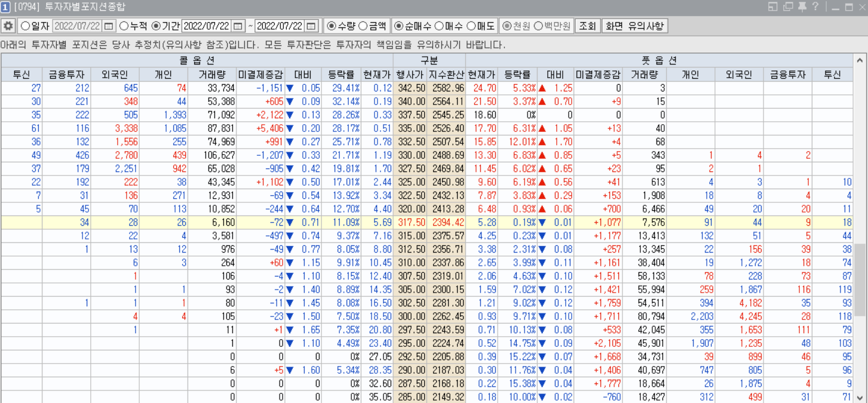This screenshot has height=403, width=868.
Task: Click the vertical scrollbar thumb
Action: tap(860, 279)
